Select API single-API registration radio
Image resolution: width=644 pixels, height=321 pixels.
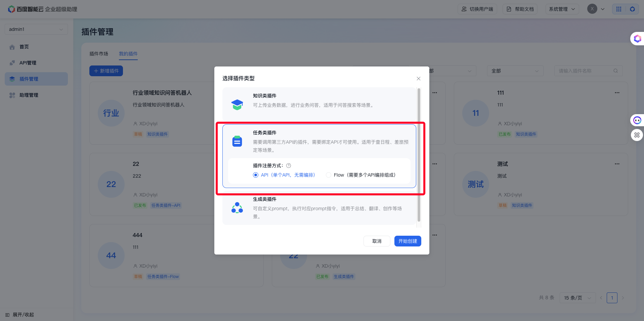tap(256, 175)
